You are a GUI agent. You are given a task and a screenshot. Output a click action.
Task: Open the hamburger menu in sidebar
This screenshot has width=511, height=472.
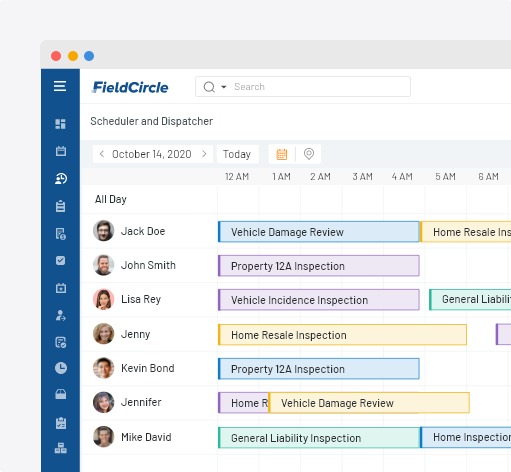pos(60,86)
